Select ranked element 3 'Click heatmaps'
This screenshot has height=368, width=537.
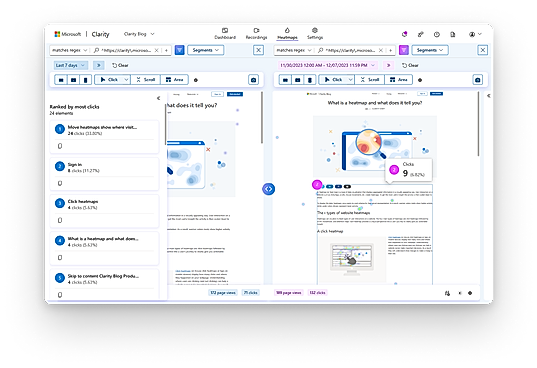(104, 211)
